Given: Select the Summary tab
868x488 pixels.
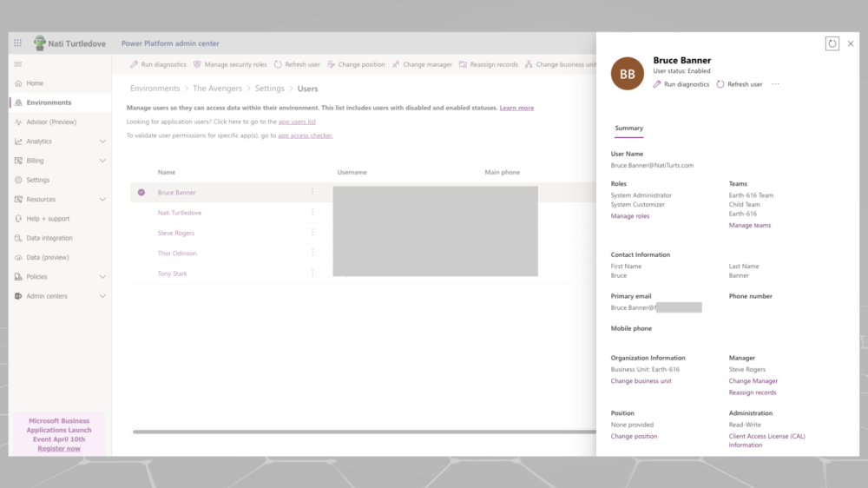Looking at the screenshot, I should (628, 129).
